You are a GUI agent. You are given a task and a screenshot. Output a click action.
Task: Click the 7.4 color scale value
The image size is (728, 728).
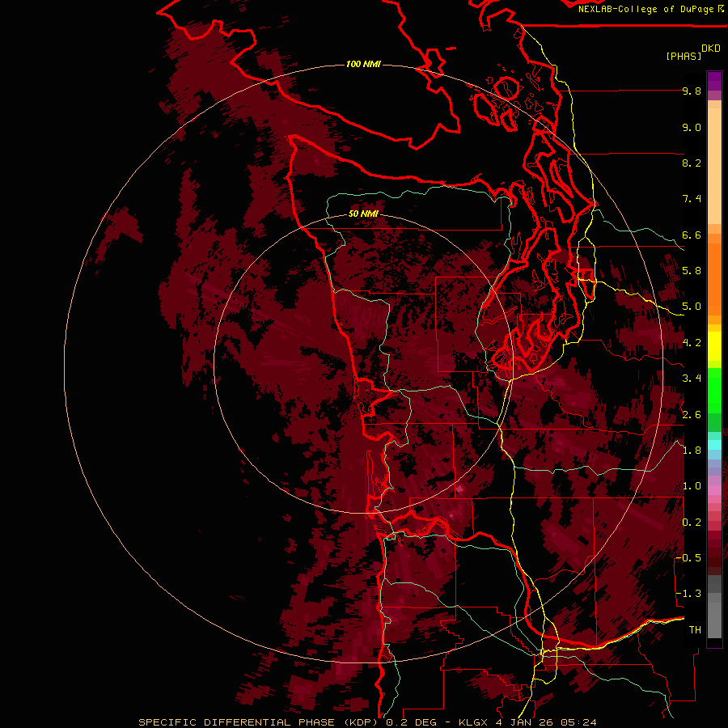692,199
